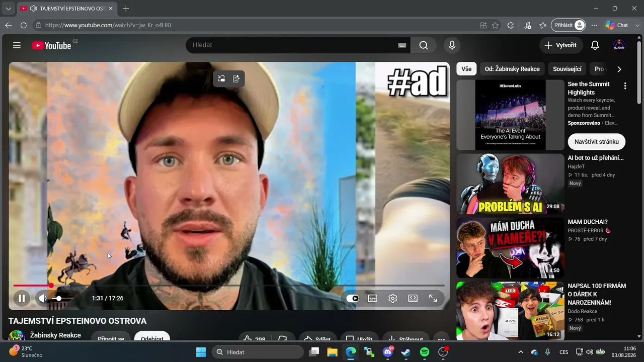Open the ElevenLabs Summit ad thumbnail
The image size is (644, 362).
[510, 115]
